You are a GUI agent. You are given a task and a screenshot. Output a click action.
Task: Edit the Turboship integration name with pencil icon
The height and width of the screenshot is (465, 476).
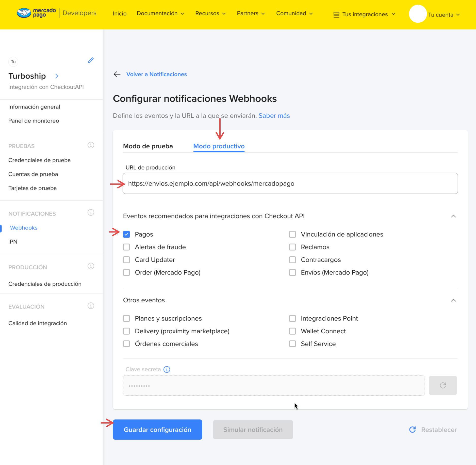point(91,60)
